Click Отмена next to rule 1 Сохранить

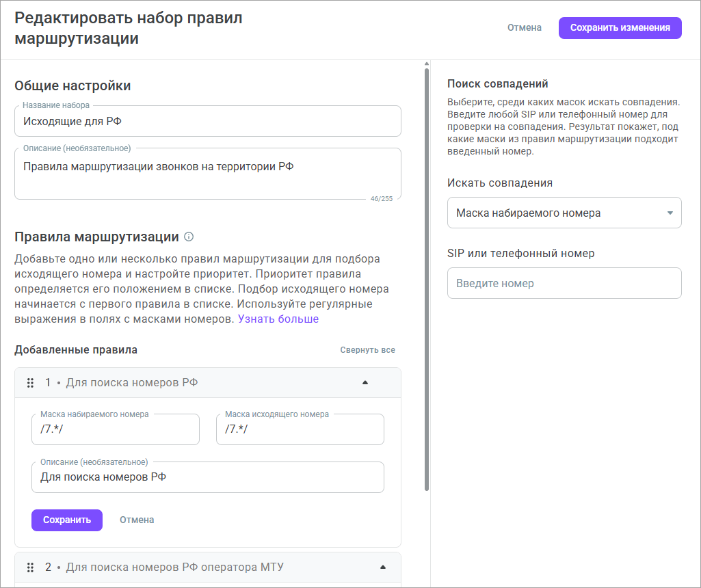point(136,520)
